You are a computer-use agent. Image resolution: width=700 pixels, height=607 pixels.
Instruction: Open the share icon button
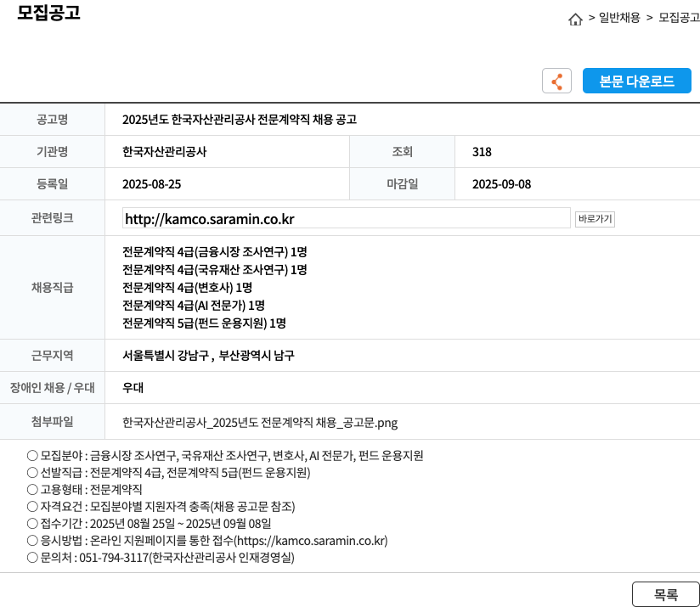[x=556, y=81]
